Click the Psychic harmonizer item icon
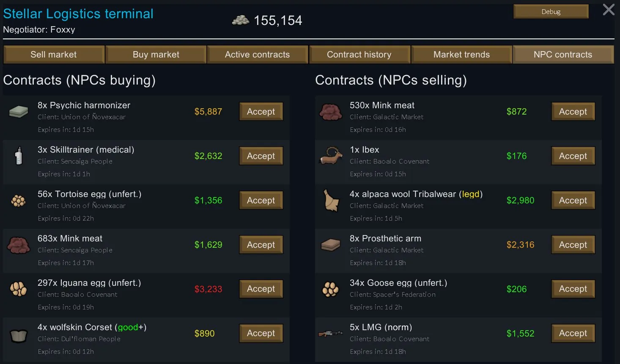The image size is (620, 364). [x=19, y=112]
